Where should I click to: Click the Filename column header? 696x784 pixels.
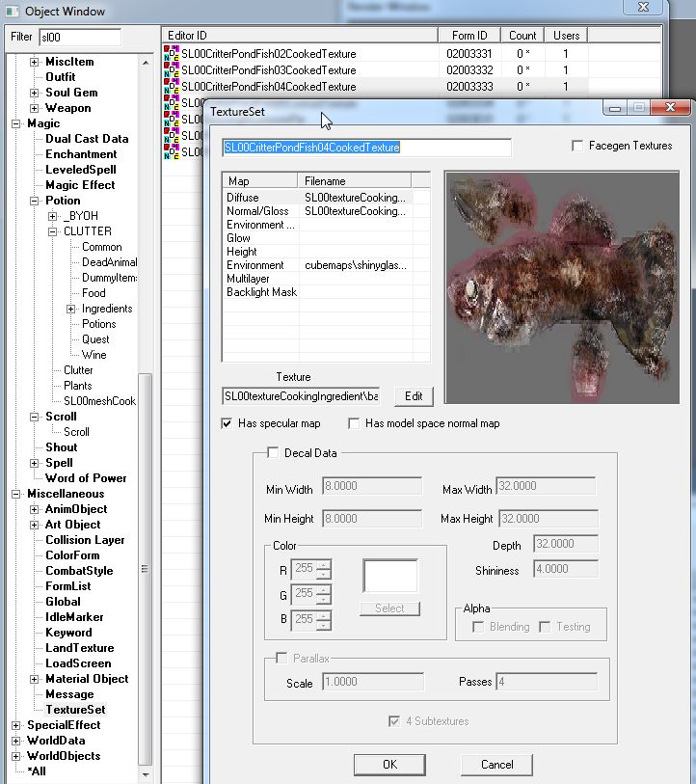355,181
